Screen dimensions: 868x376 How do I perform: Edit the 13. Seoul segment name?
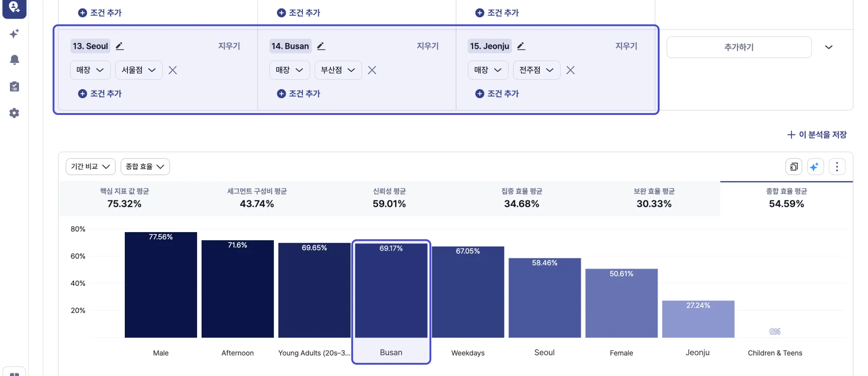(x=120, y=46)
